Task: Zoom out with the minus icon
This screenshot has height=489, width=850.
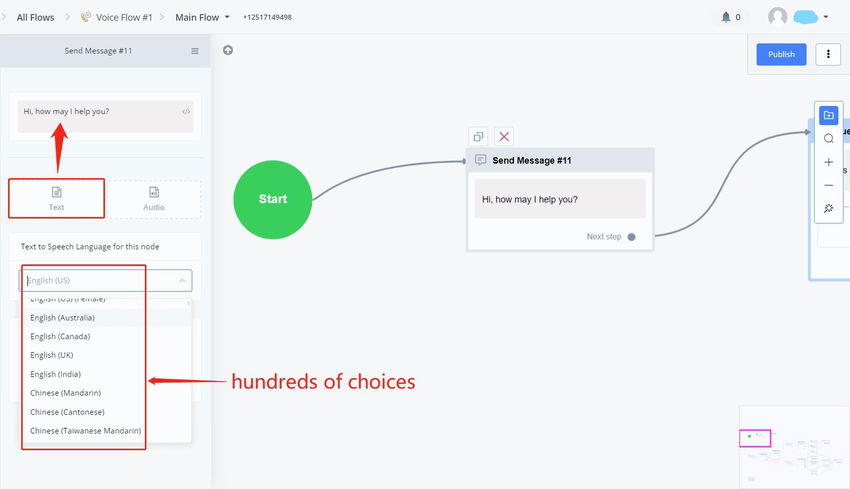Action: click(x=828, y=185)
